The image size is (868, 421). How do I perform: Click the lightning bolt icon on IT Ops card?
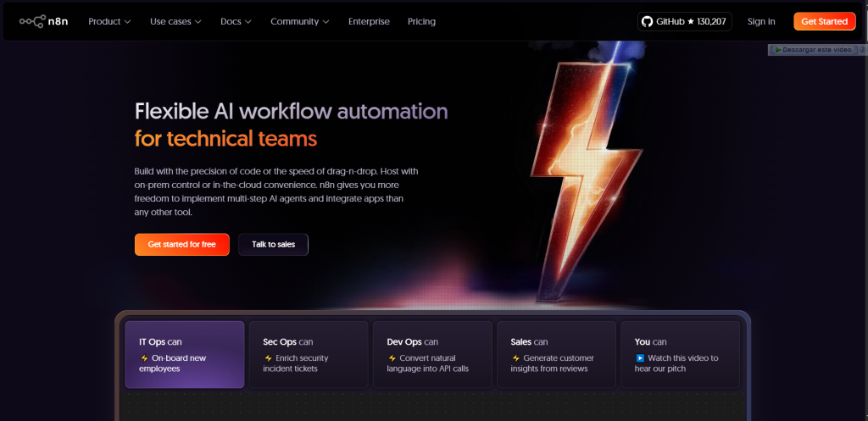tap(144, 358)
